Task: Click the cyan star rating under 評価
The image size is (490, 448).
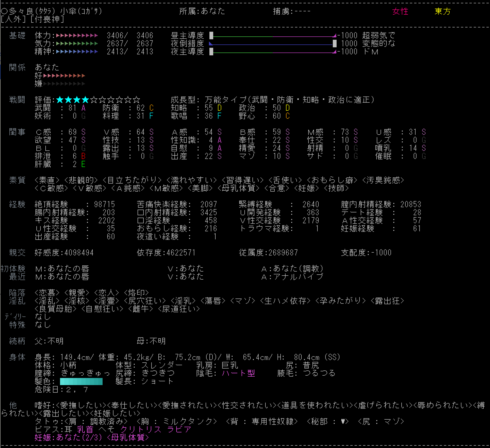Action: pos(73,100)
